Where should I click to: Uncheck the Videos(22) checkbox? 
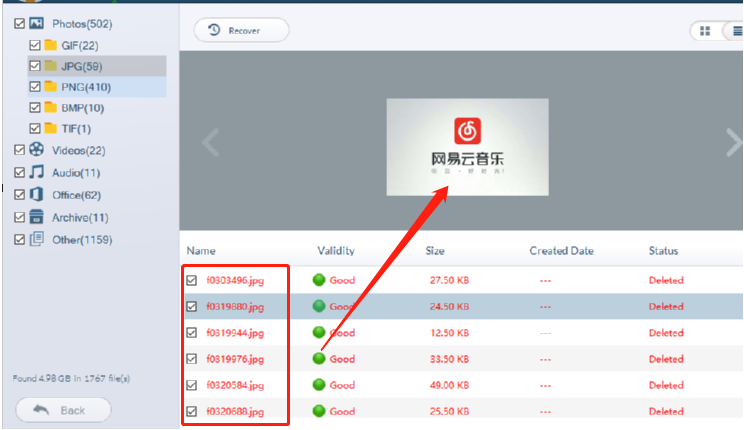click(x=19, y=150)
